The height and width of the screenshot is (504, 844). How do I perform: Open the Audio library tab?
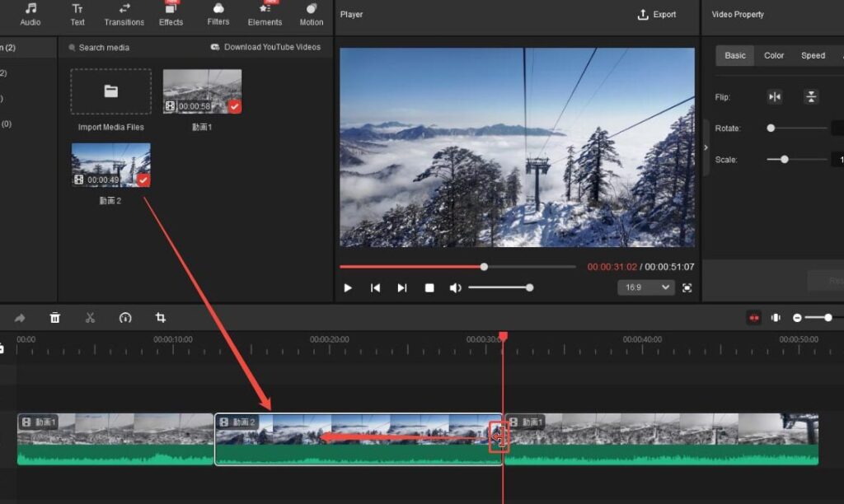pyautogui.click(x=30, y=15)
